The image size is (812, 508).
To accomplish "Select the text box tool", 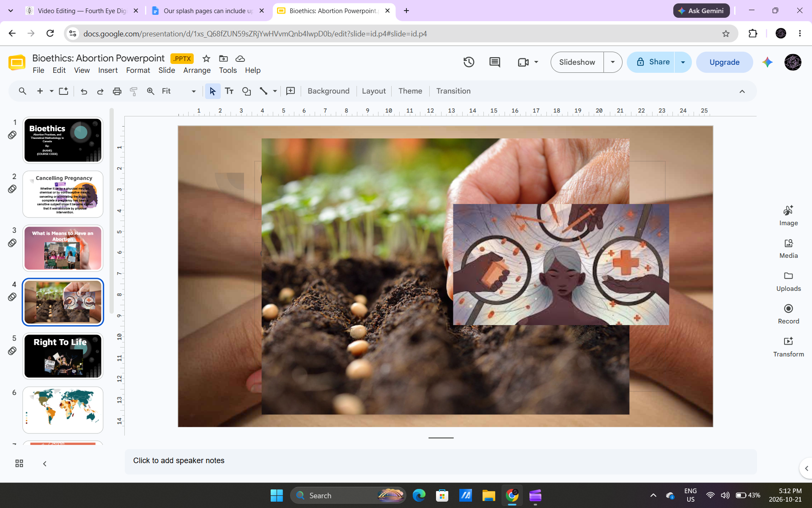I will (x=229, y=91).
